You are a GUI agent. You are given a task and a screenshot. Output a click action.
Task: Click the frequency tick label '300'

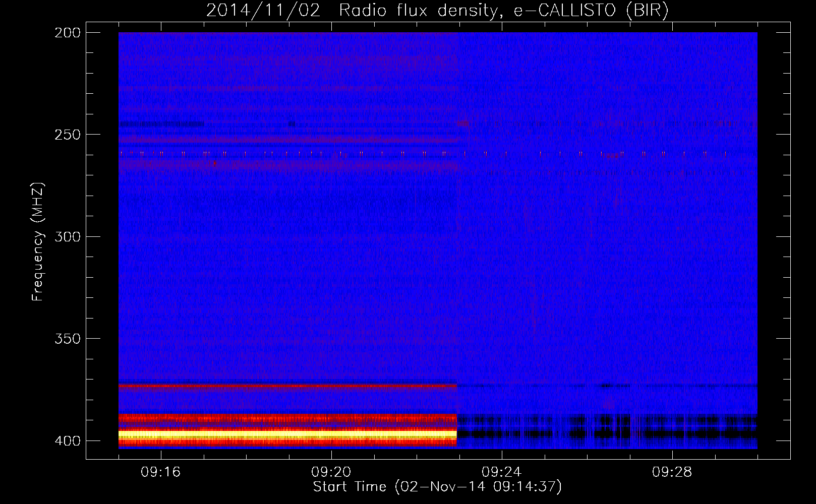coord(68,236)
